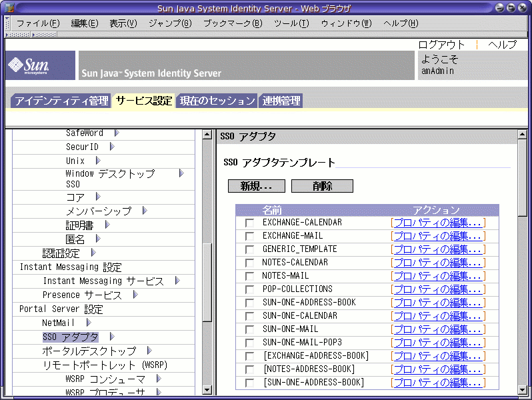Screen dimensions: 532x400
Task: Click ヘルプ link at top right
Action: click(x=503, y=45)
